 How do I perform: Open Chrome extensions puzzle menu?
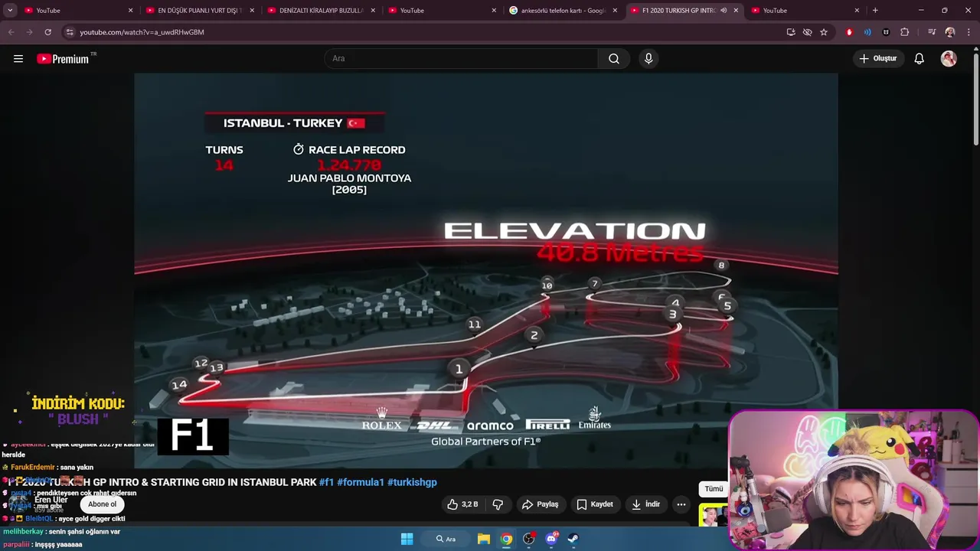click(904, 32)
